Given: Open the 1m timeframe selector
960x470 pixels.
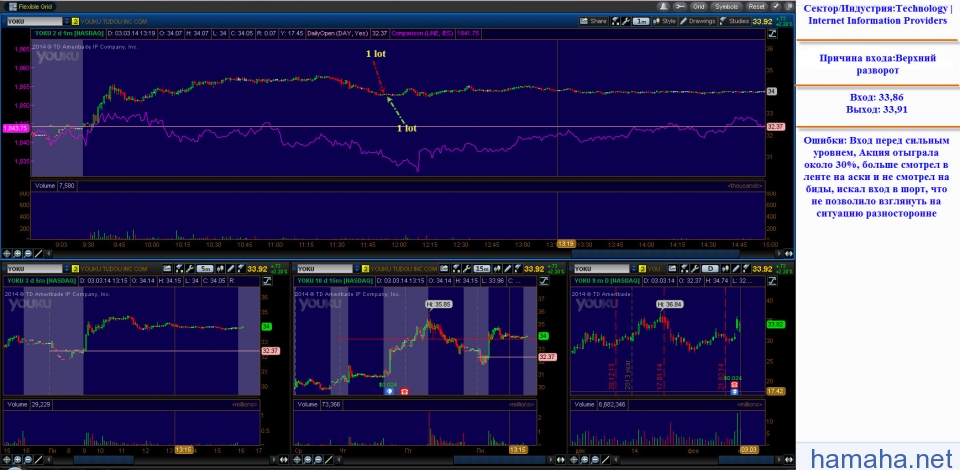Looking at the screenshot, I should 641,21.
